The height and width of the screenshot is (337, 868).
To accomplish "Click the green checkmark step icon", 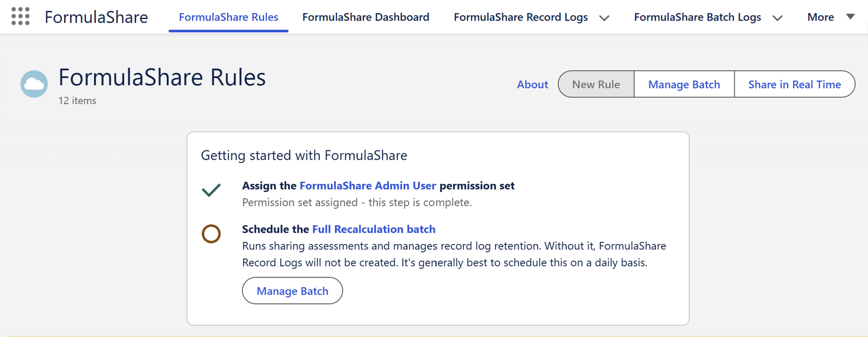I will (211, 190).
